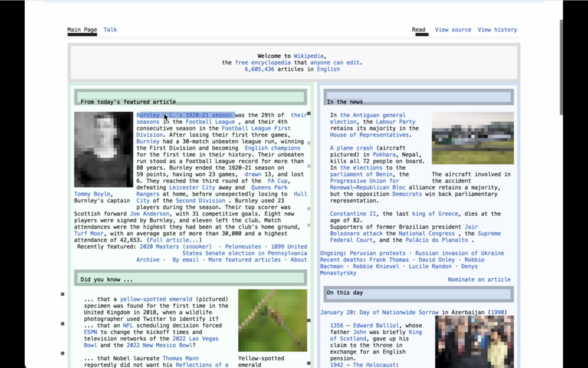
Task: Open the Labour Party link
Action: pos(395,122)
